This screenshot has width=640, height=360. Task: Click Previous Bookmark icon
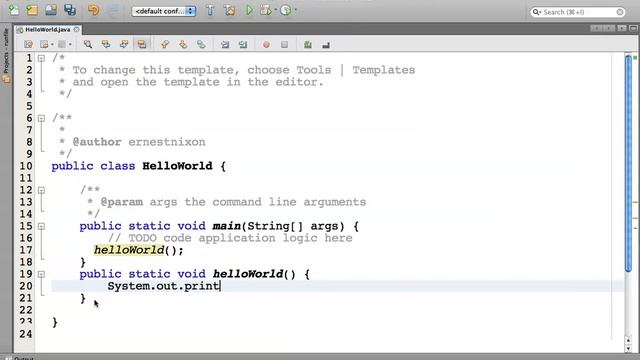click(x=165, y=44)
